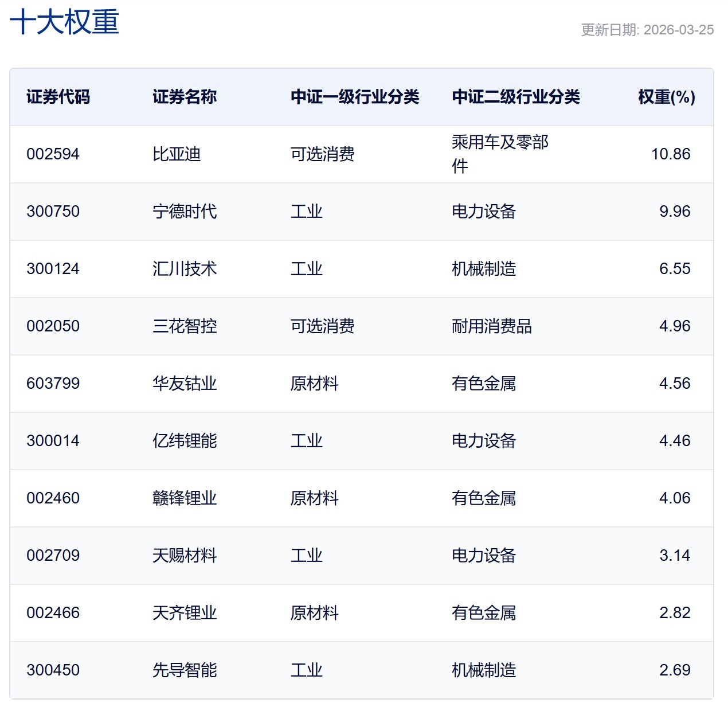Select security code 300124

(x=53, y=269)
